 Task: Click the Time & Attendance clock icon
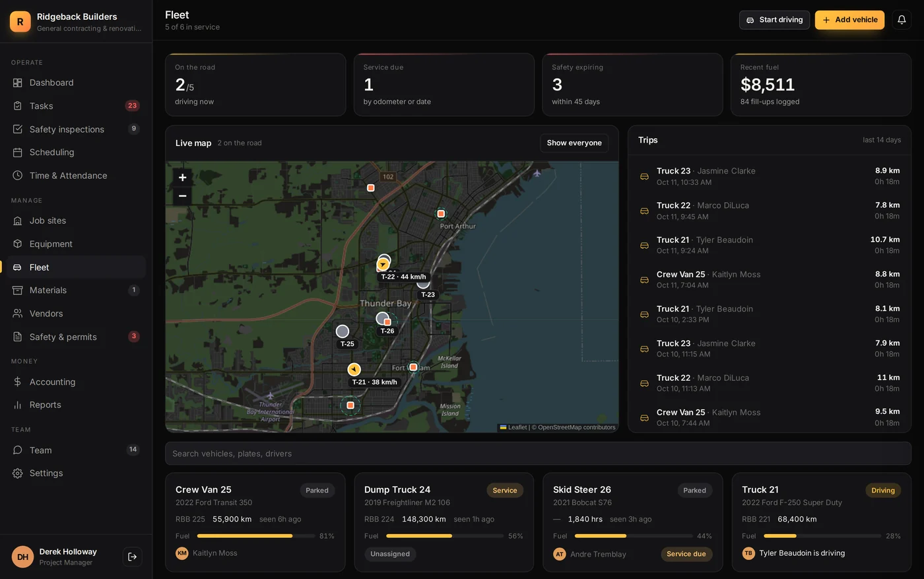[18, 176]
